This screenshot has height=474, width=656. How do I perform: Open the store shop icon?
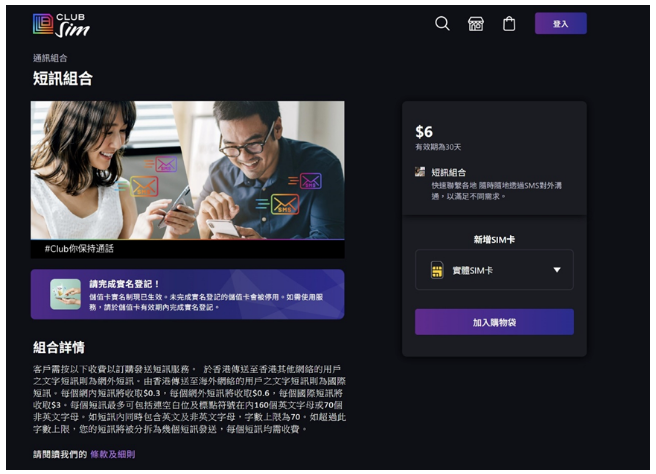(476, 24)
